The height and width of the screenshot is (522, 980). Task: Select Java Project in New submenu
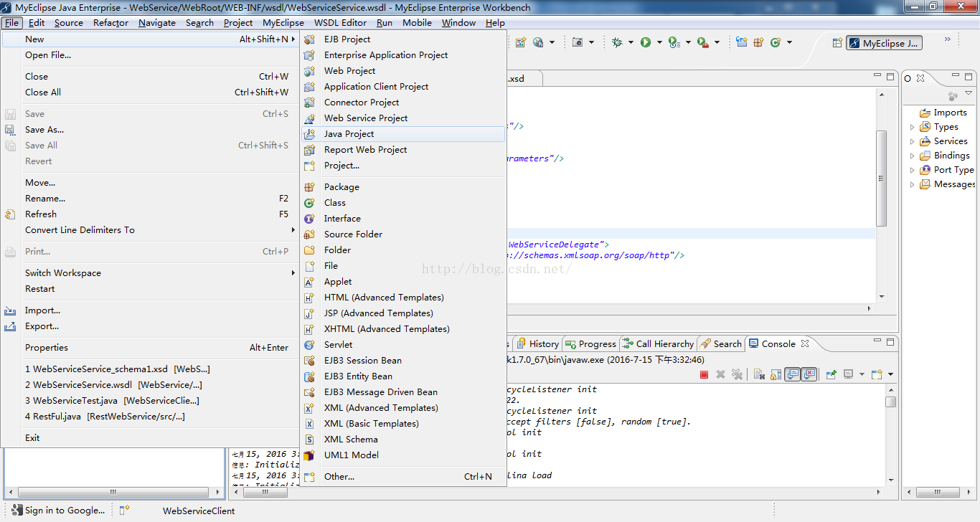[x=403, y=134]
